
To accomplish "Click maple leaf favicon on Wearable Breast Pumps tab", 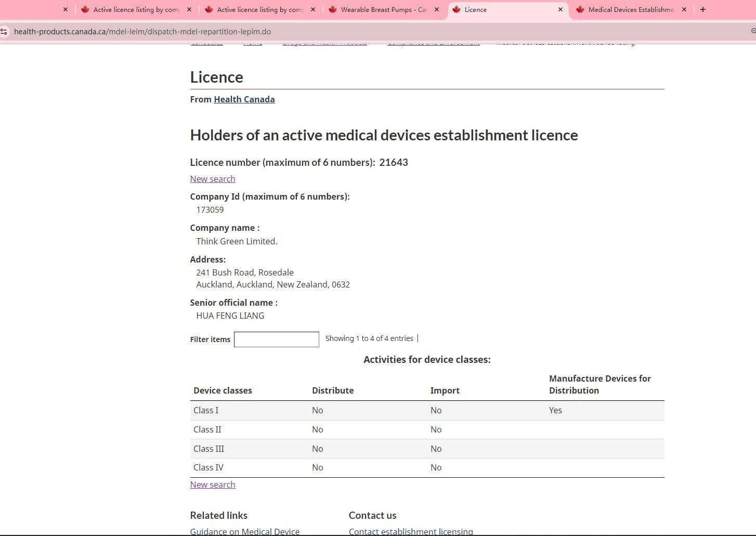I will [333, 9].
